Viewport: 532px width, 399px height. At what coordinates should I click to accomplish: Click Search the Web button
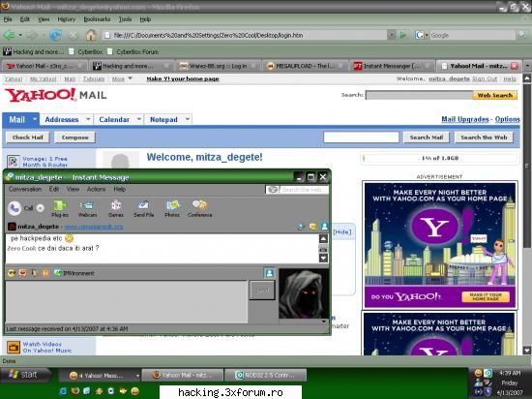484,138
